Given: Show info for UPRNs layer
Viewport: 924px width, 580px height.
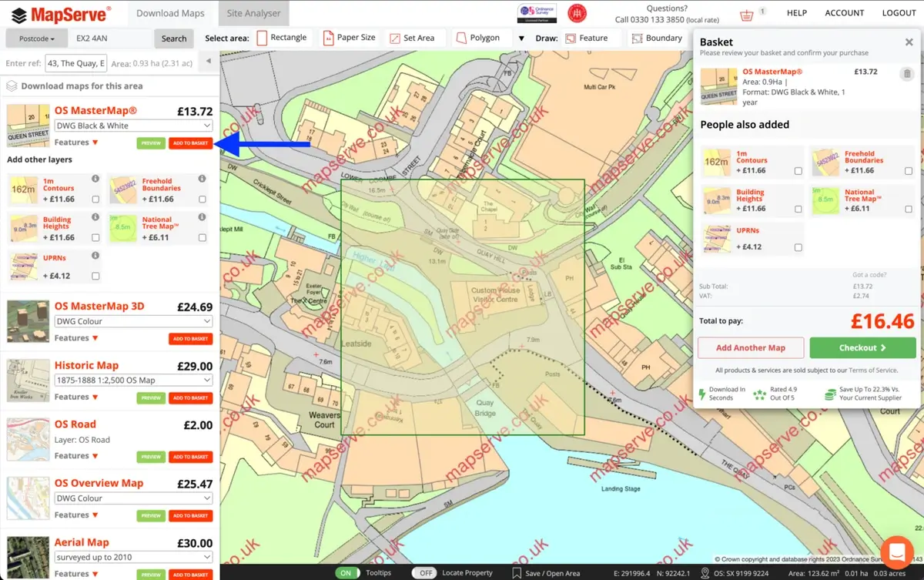Looking at the screenshot, I should coord(95,256).
